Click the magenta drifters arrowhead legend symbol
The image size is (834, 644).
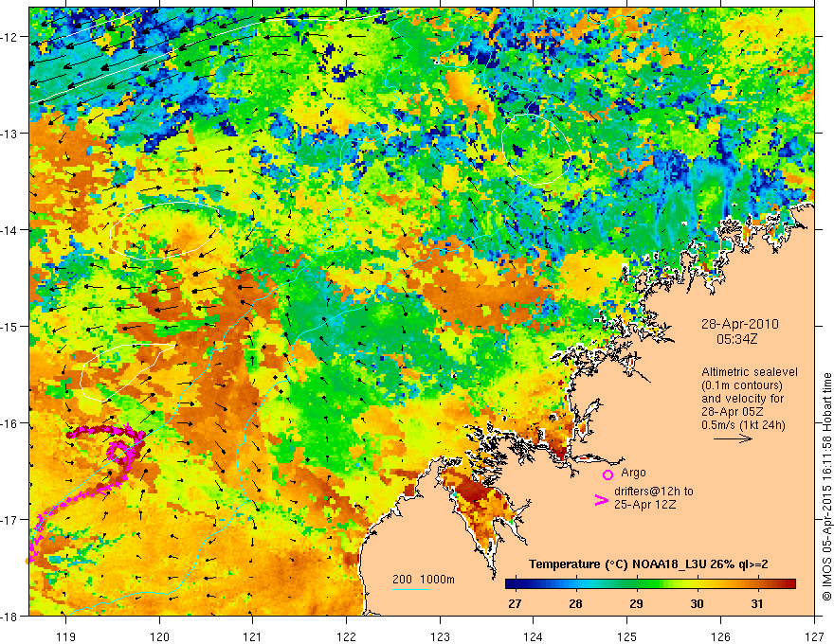tap(601, 500)
